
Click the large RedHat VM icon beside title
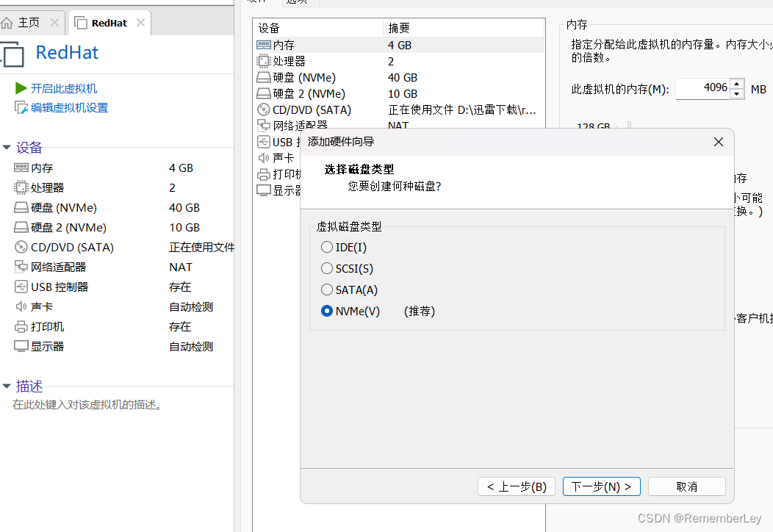(12, 54)
